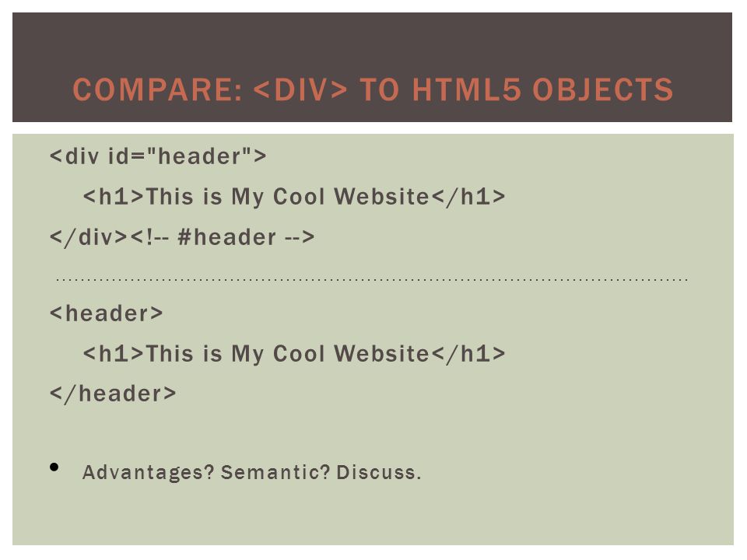Select the <DIV> text in the slide title
The width and height of the screenshot is (747, 560).
(x=300, y=89)
